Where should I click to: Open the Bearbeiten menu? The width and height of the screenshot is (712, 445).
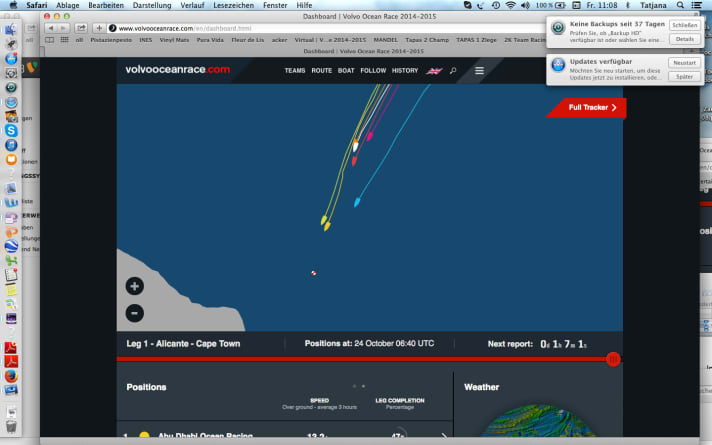pos(106,5)
